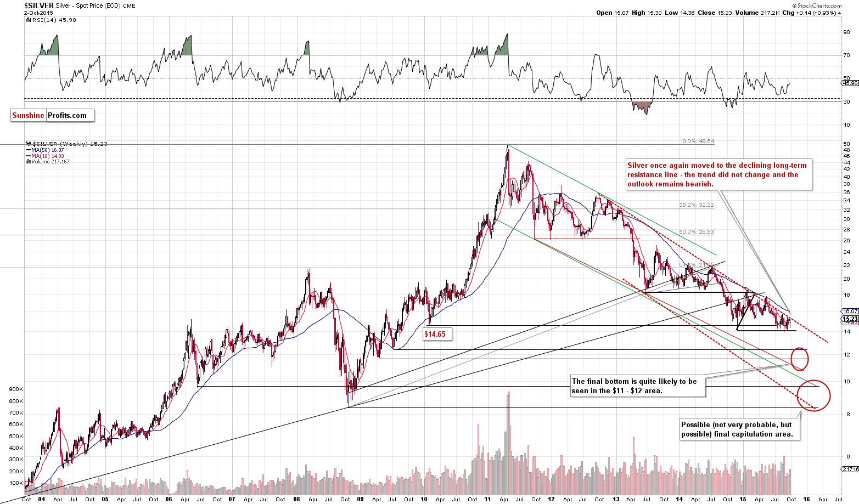This screenshot has width=859, height=504.
Task: Click the '0.0%: 49.64' Fibonacci label
Action: tap(698, 141)
